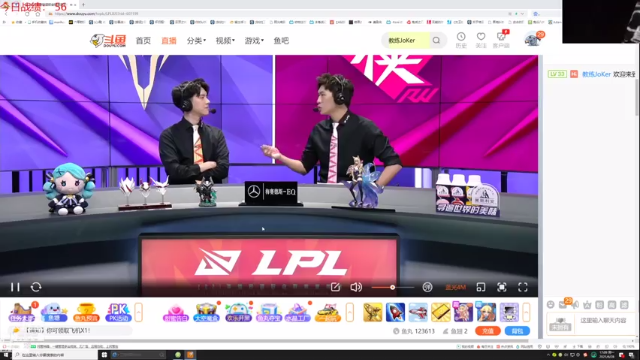640x360 pixels.
Task: Select the last gift in the row
Action: pos(509,312)
